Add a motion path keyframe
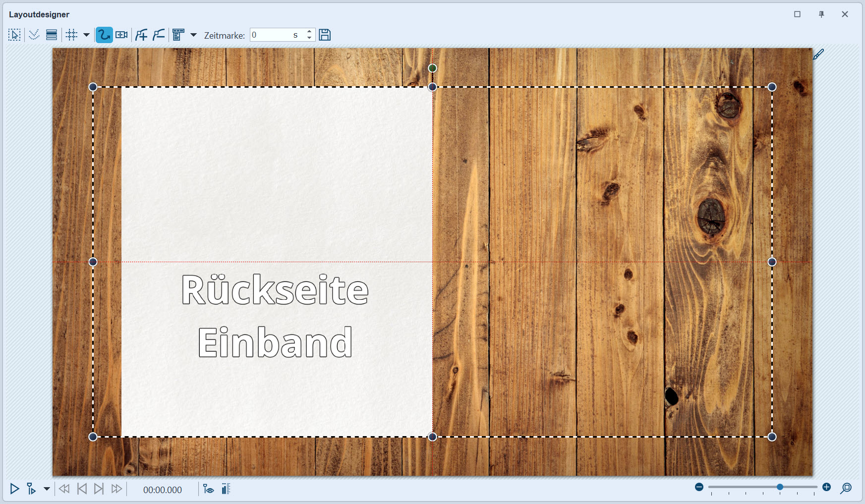Image resolution: width=865 pixels, height=504 pixels. pos(141,35)
